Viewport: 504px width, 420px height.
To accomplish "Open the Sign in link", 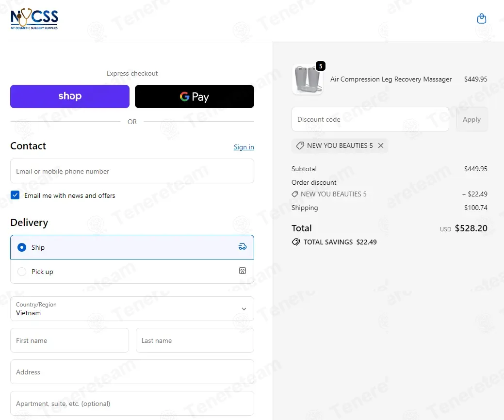I will pyautogui.click(x=244, y=147).
